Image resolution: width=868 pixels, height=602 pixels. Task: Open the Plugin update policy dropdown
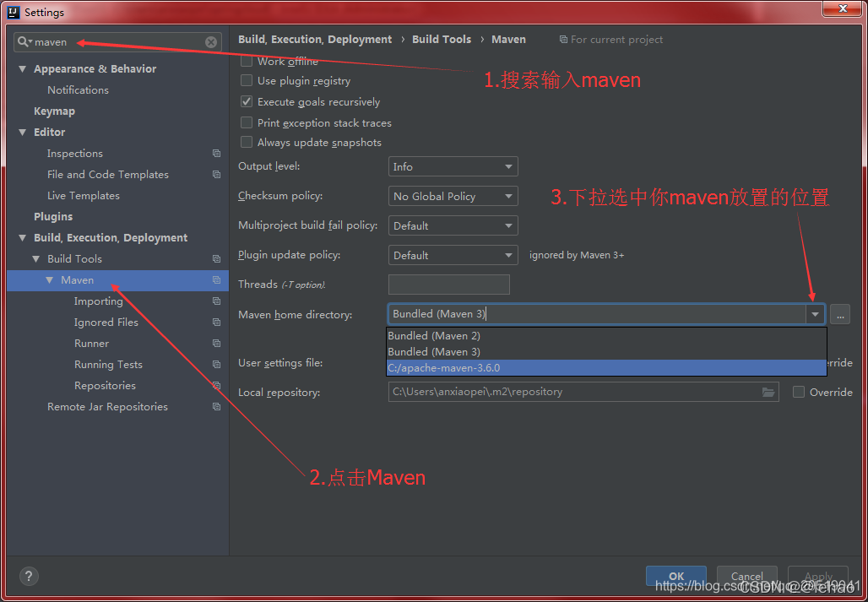tap(453, 255)
